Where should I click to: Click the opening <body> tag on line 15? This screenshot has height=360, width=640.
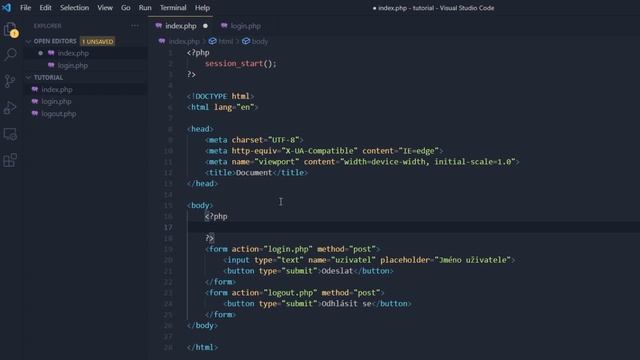(200, 205)
